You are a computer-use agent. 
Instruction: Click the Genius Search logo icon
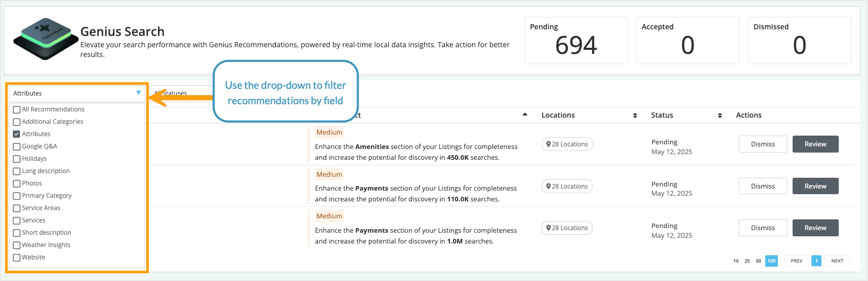point(45,39)
